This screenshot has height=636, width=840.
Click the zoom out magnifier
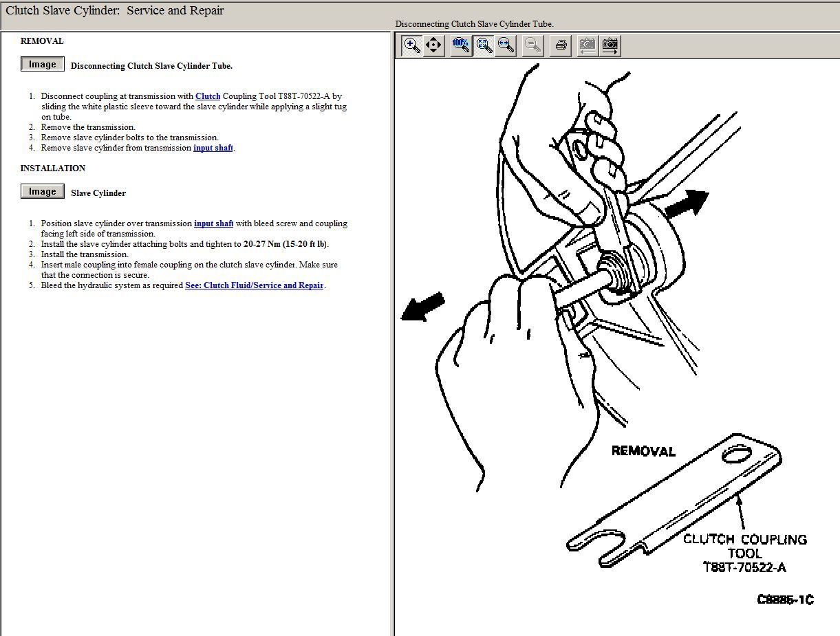coord(532,45)
